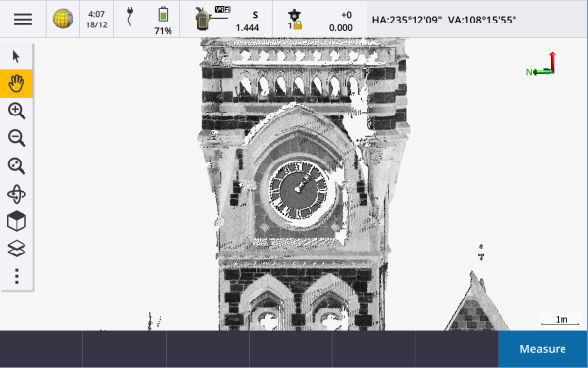588x368 pixels.
Task: Click the yellow globe icon
Action: click(63, 20)
